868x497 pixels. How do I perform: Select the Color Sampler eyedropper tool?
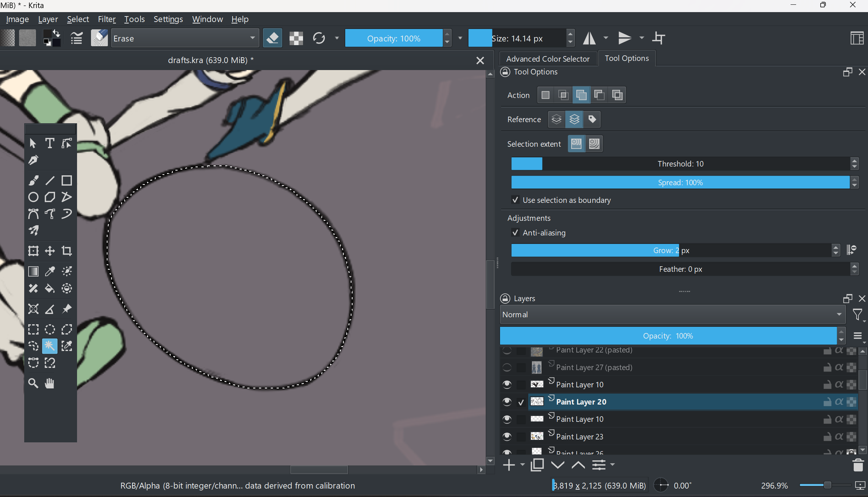[x=50, y=271]
